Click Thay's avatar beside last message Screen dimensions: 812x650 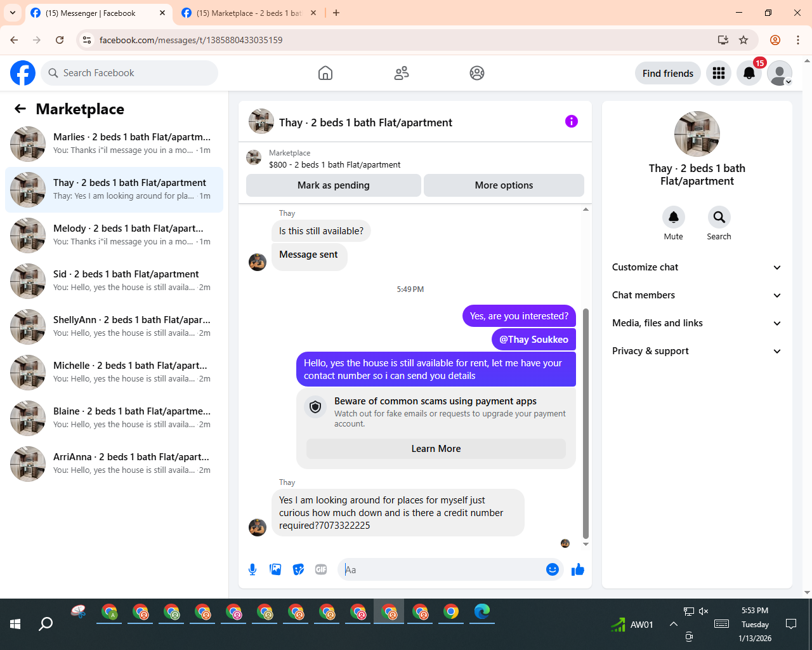click(x=258, y=527)
